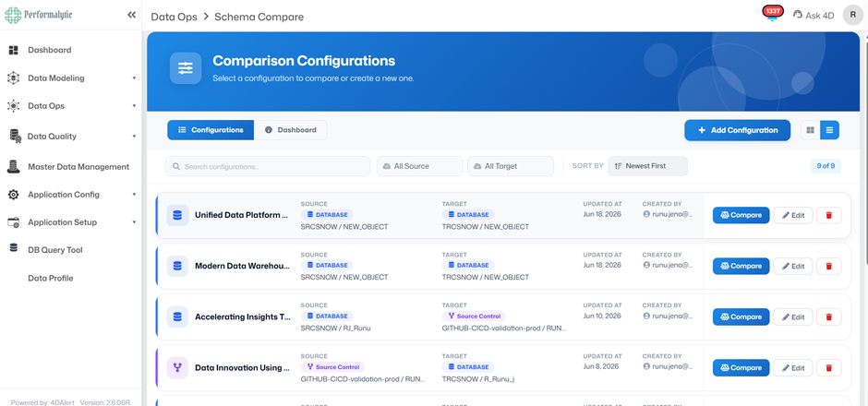Click the search magnifier icon
Viewport: 868px width, 406px height.
click(x=176, y=166)
